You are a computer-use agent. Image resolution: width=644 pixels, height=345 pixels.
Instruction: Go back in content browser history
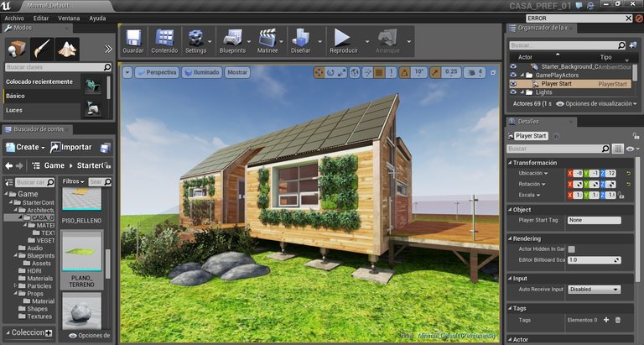point(8,165)
